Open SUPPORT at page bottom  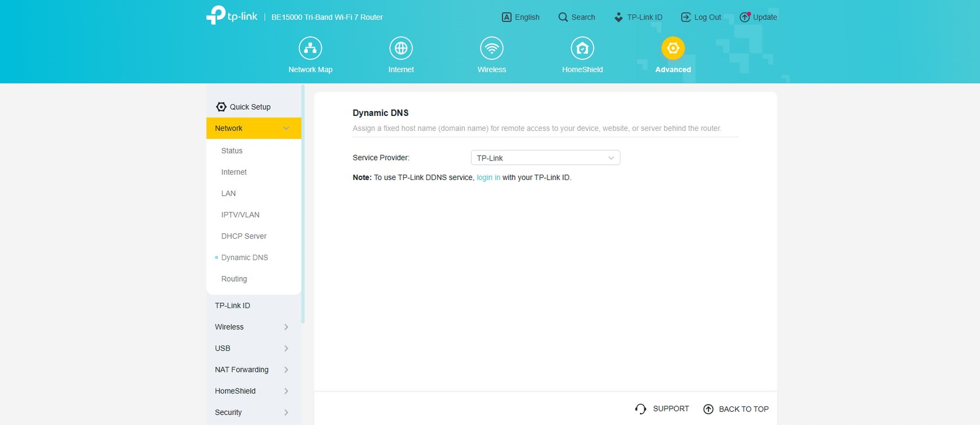coord(662,409)
